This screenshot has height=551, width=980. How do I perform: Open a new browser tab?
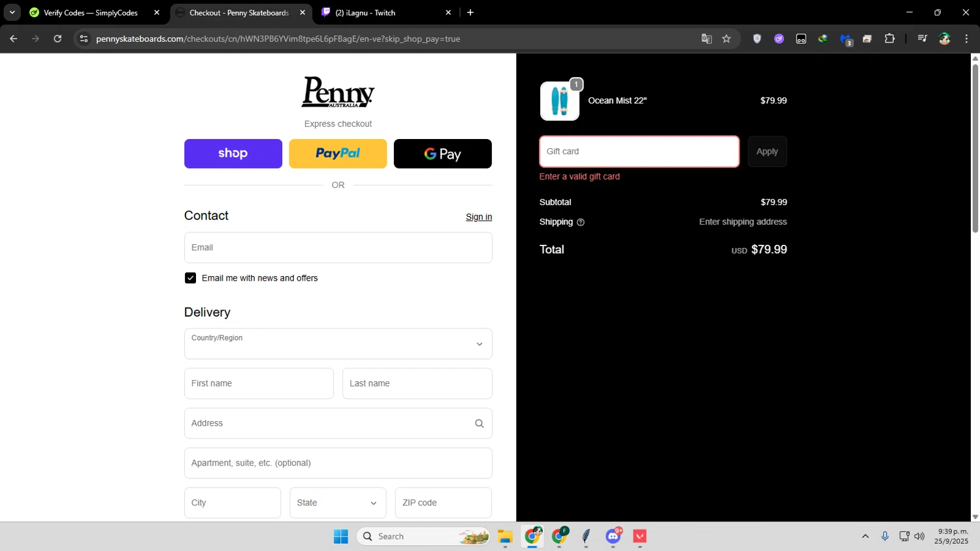click(470, 12)
